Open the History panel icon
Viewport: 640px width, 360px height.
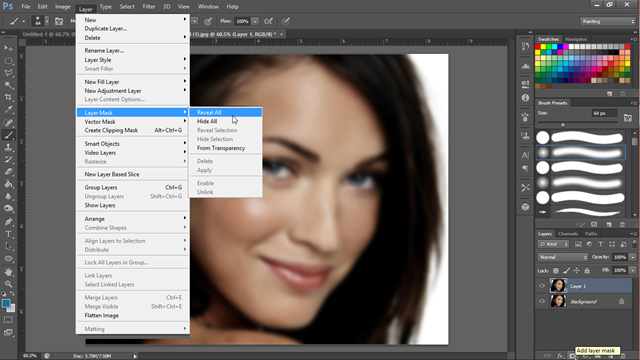pos(525,46)
